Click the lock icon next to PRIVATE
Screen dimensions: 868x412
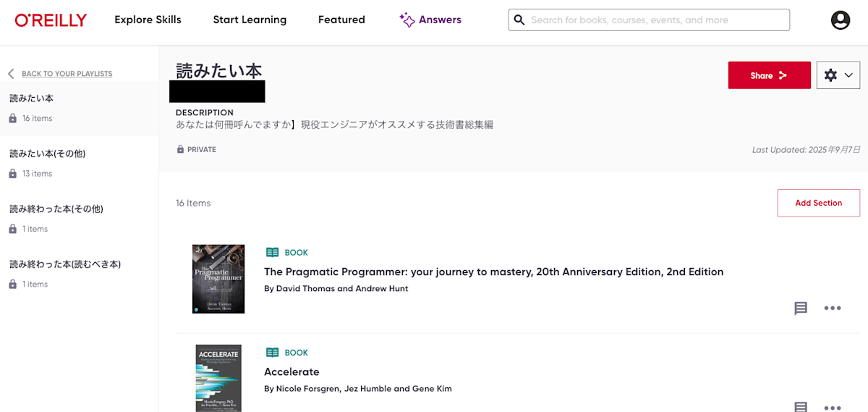180,149
